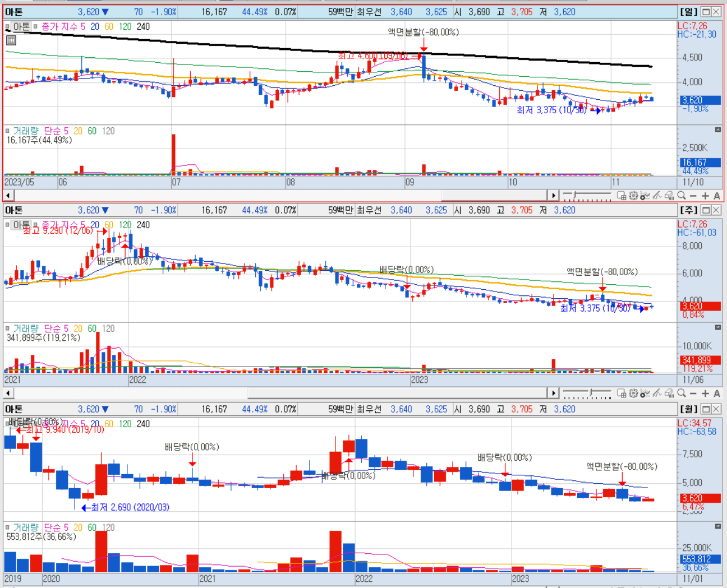Select the [월] monthly period label
This screenshot has width=727, height=588.
pyautogui.click(x=688, y=409)
